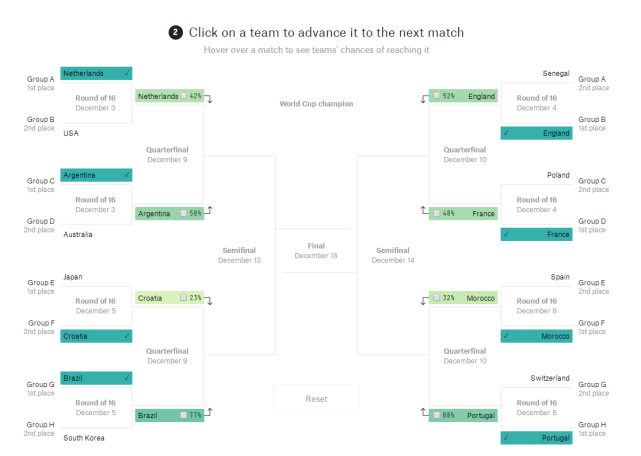The width and height of the screenshot is (641, 456).
Task: Click the checkmark on Argentina round-of-16 box
Action: [x=126, y=175]
